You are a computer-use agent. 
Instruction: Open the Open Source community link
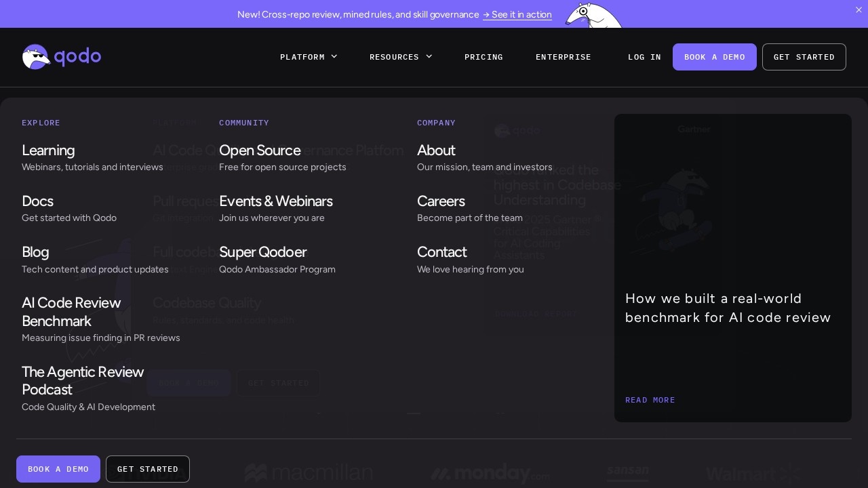[260, 150]
